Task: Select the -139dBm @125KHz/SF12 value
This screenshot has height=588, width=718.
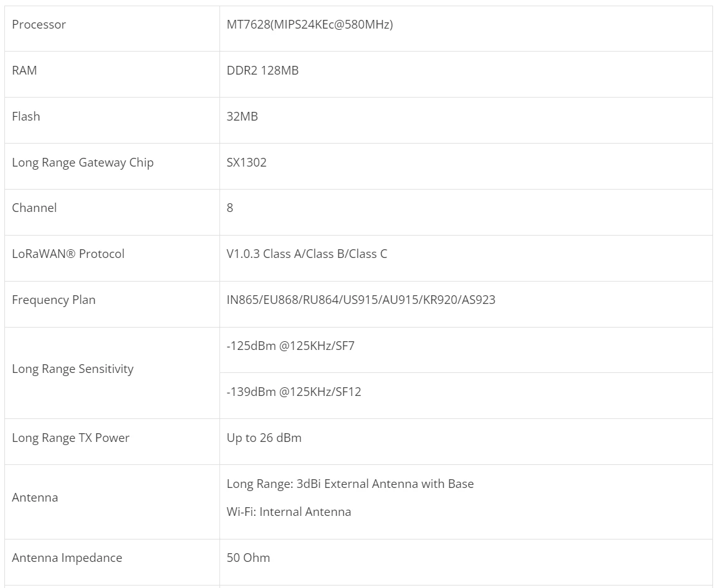Action: pos(293,392)
